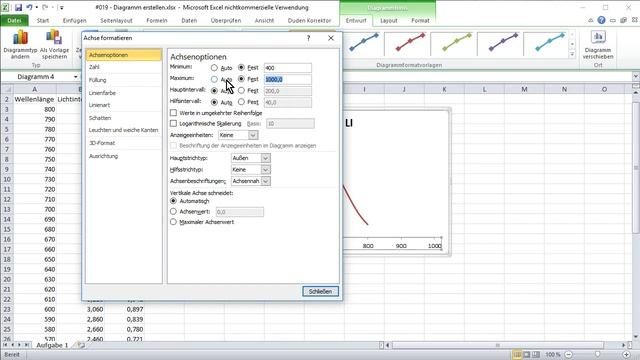The image size is (640, 360).
Task: Select the Aufgabe 1 sheet tab
Action: point(52,345)
